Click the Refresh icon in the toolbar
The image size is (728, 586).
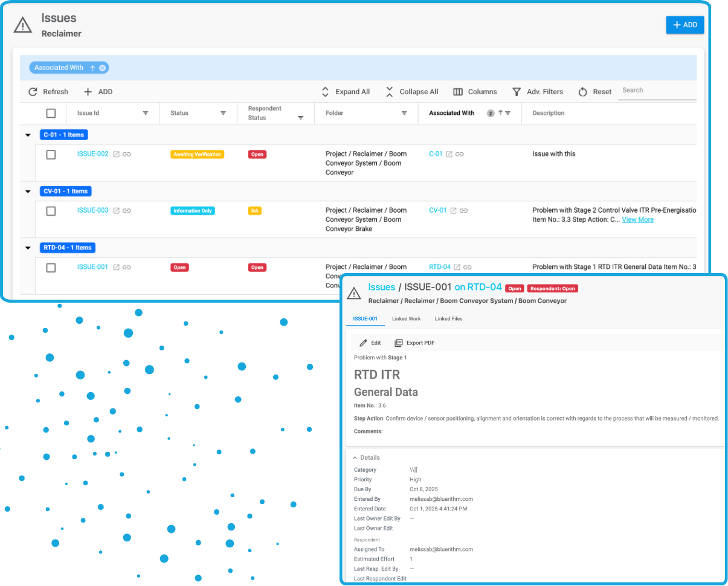click(33, 92)
